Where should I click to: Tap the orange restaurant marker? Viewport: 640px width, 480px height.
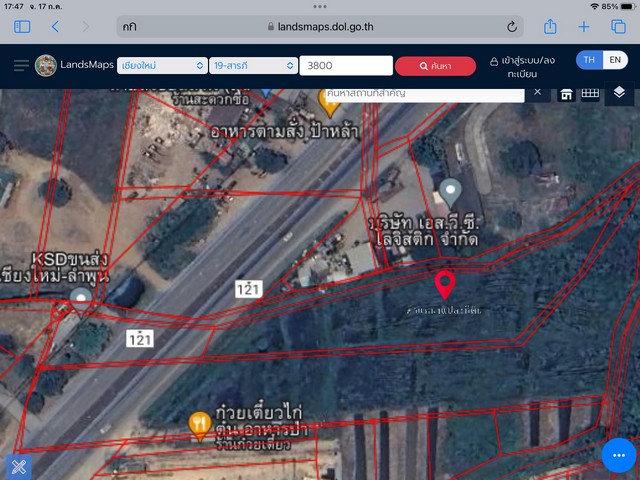click(200, 424)
